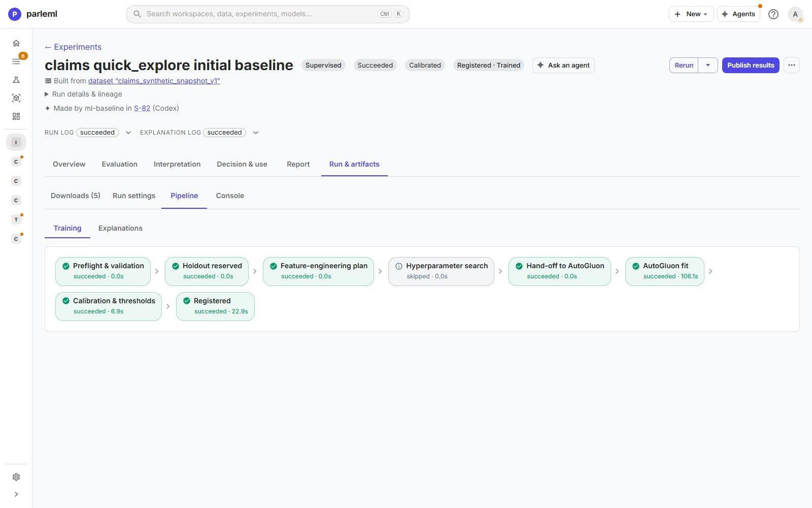This screenshot has width=812, height=508.
Task: Open the New dropdown menu
Action: (x=691, y=14)
